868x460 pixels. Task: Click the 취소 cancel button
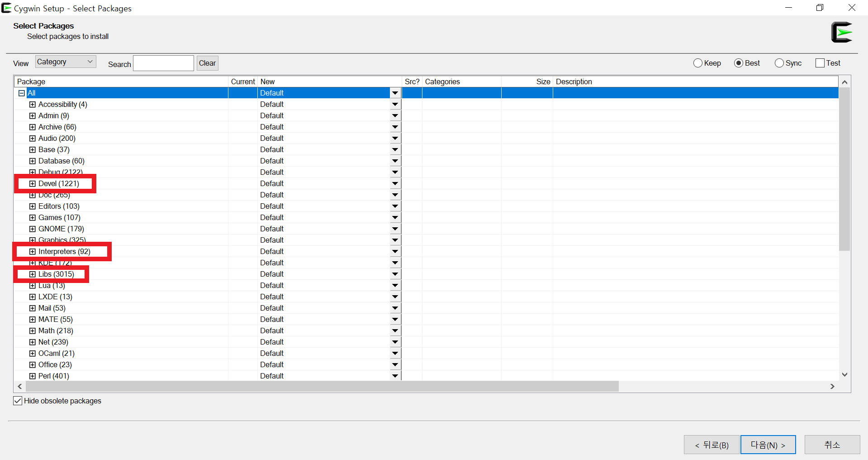click(832, 445)
